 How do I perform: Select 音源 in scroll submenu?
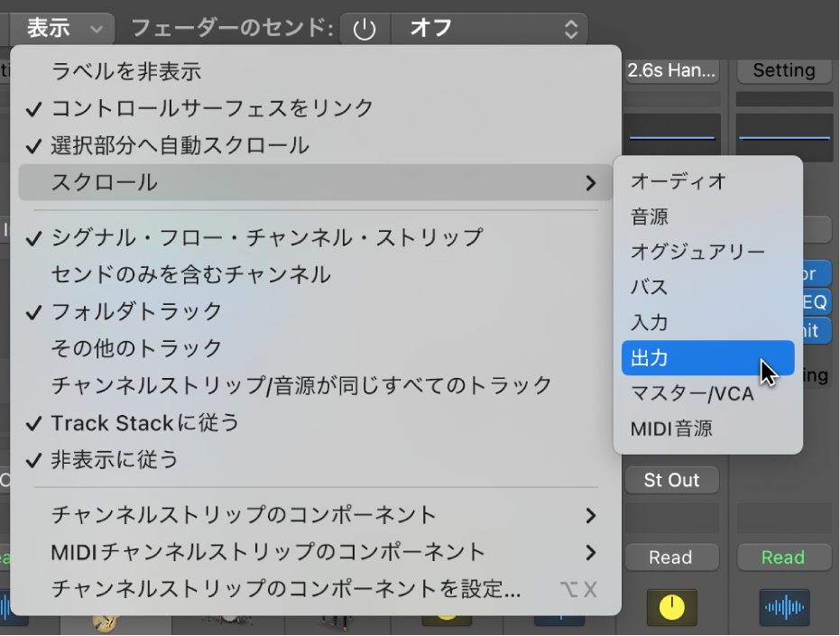[707, 217]
